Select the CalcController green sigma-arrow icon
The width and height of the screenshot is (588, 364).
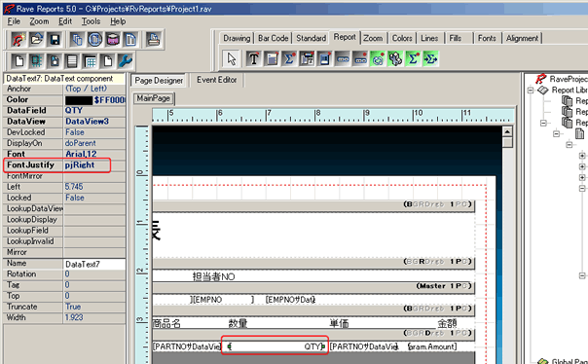click(x=430, y=58)
